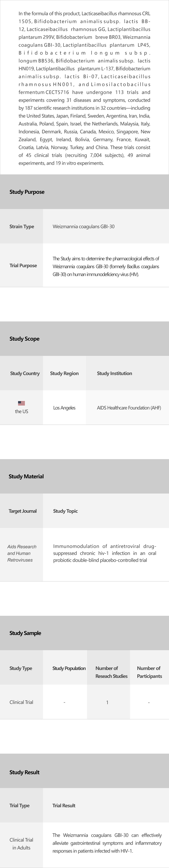Screen dimensions: 169x868
Task: Click the Study Material section header
Action: 26,476
